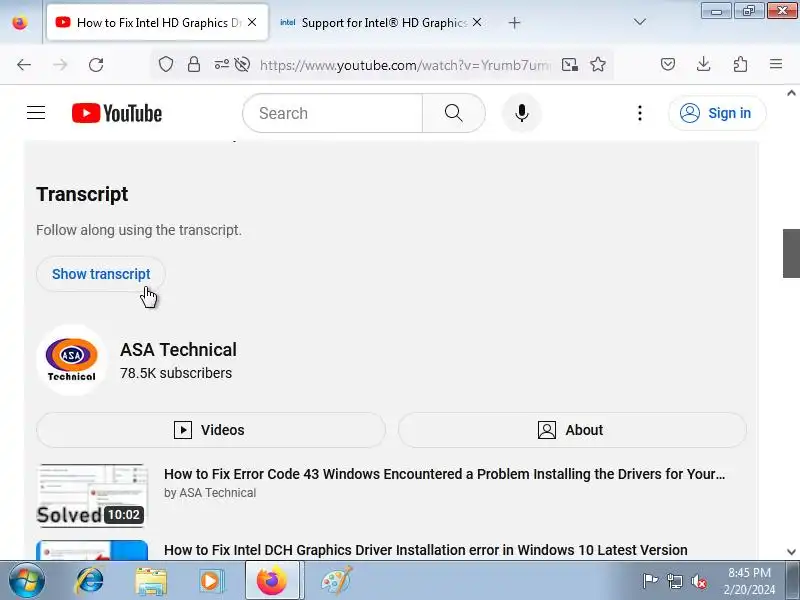Open the channel About button
This screenshot has width=800, height=600.
pos(572,430)
